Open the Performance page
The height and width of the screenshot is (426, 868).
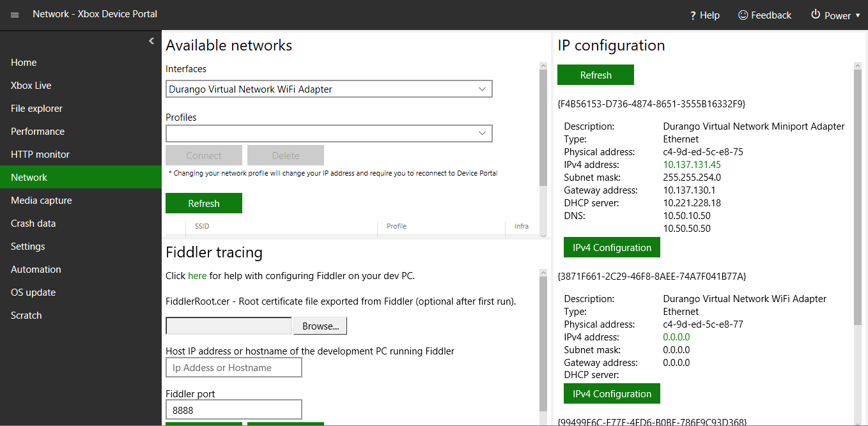coord(81,132)
